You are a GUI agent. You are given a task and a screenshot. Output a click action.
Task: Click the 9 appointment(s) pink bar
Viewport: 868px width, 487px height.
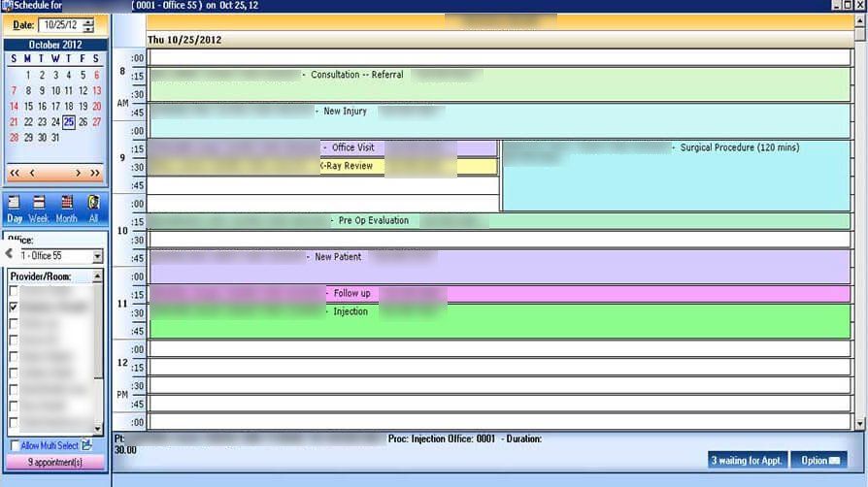(54, 462)
